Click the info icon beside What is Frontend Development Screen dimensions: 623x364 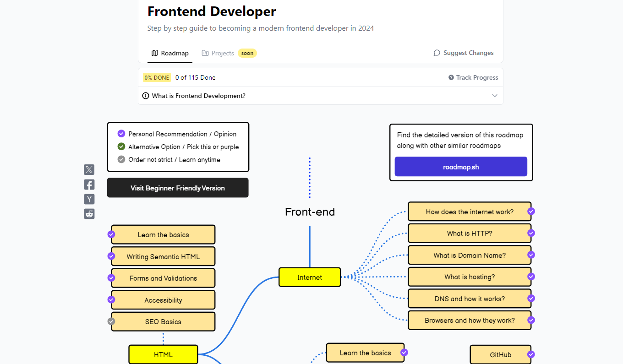(146, 96)
